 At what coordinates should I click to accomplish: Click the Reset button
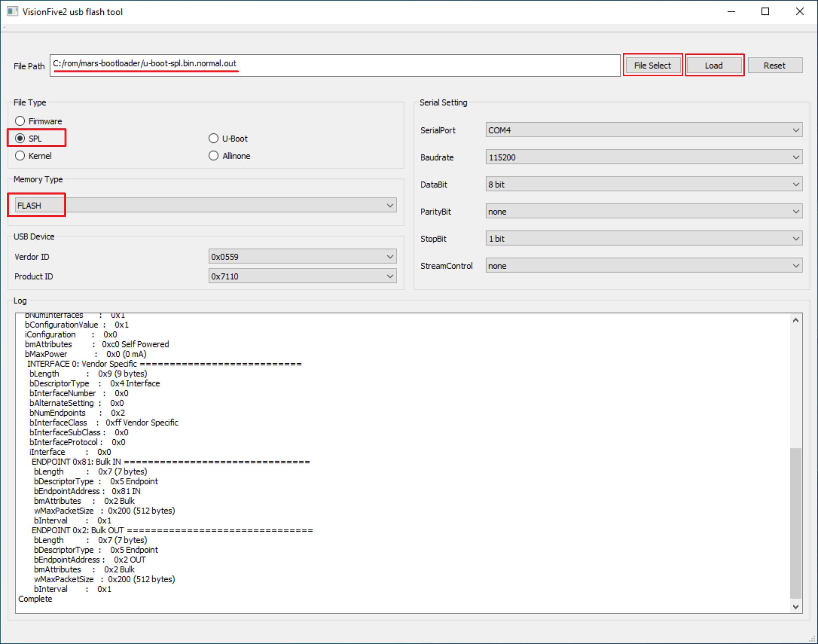(775, 65)
